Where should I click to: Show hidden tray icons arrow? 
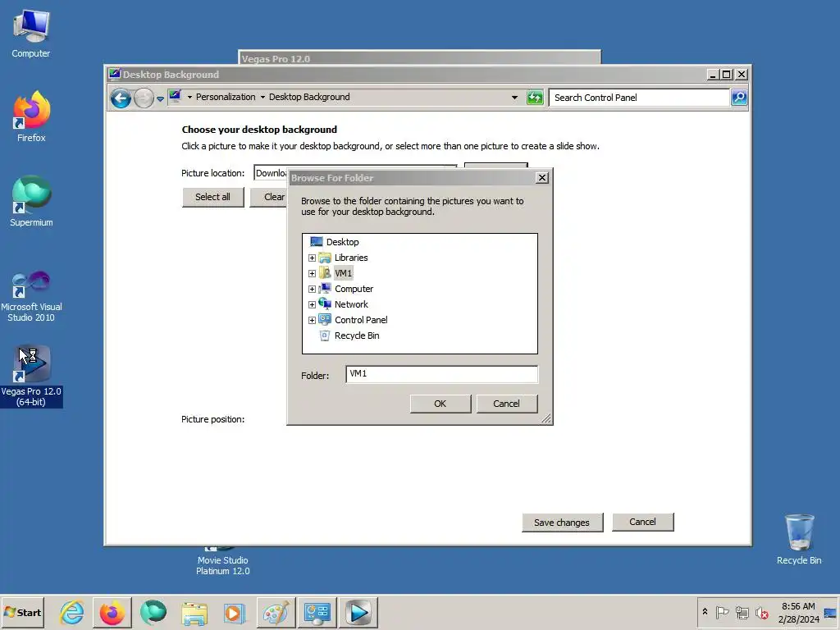(x=705, y=612)
